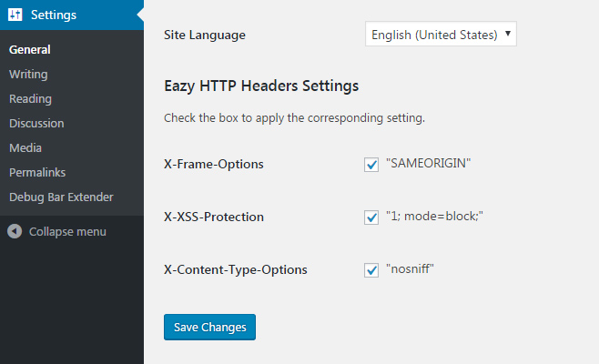Go to General settings submenu

tap(30, 50)
